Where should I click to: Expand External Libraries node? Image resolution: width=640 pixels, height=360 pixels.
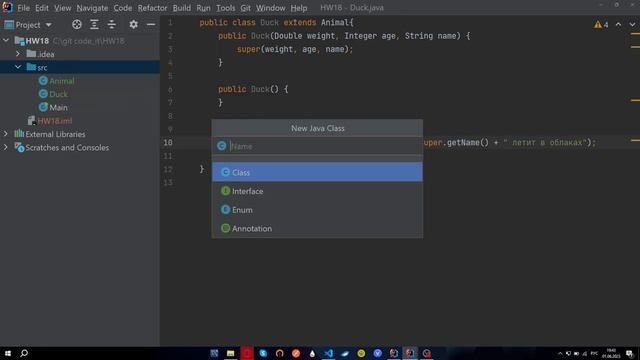tap(6, 134)
